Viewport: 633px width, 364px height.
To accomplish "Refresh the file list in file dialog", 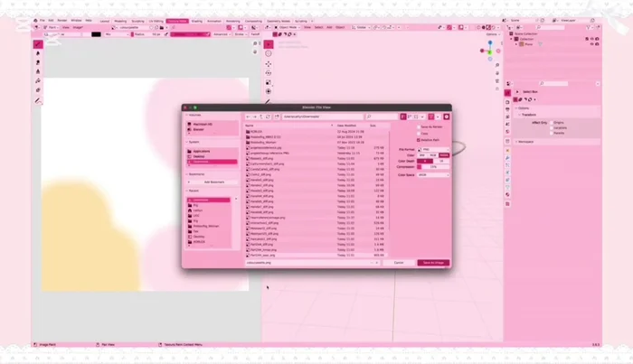I will coord(268,117).
